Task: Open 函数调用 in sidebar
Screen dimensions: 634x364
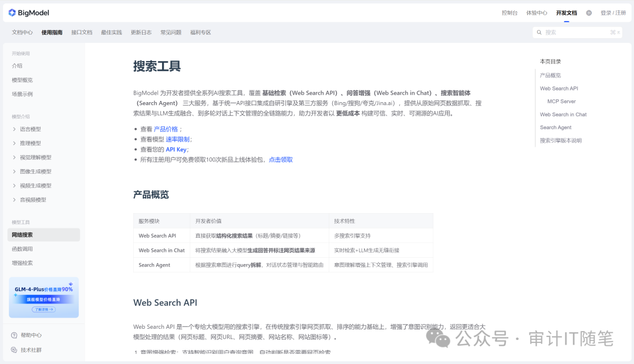Action: click(22, 249)
